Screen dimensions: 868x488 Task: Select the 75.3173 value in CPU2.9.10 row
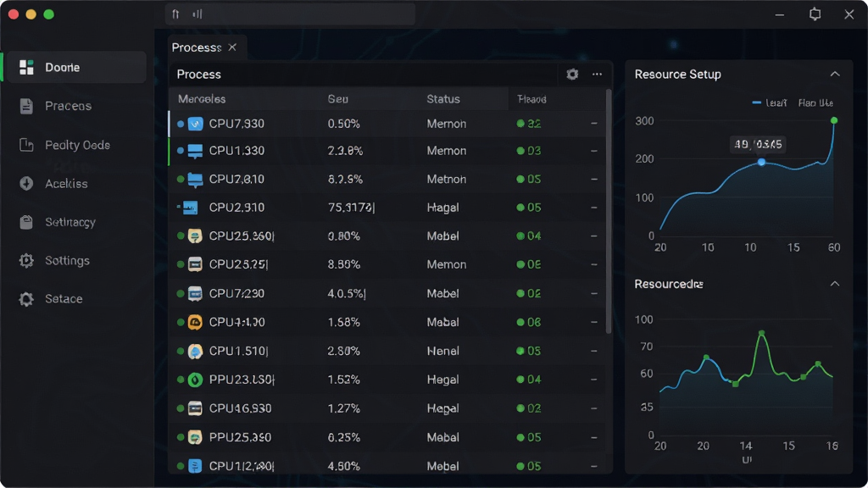click(351, 208)
